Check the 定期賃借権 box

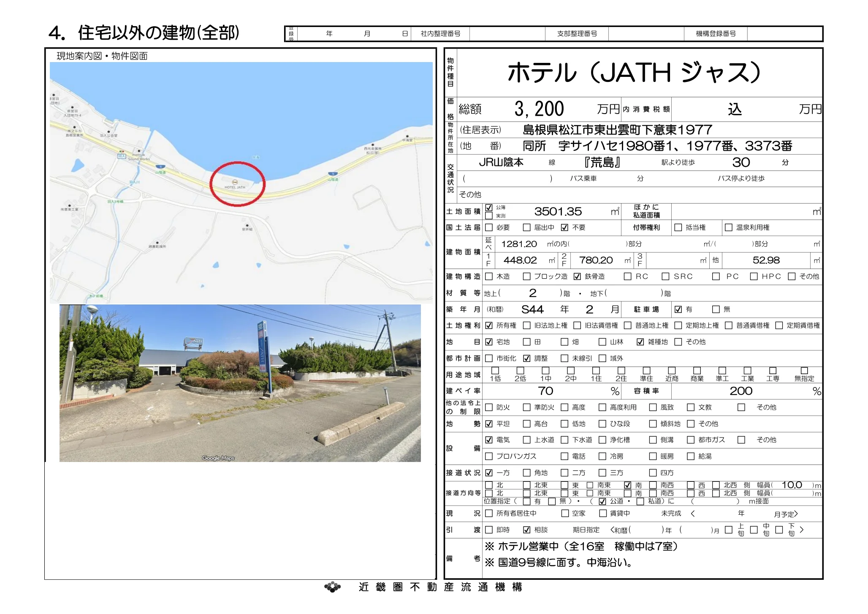tap(779, 326)
